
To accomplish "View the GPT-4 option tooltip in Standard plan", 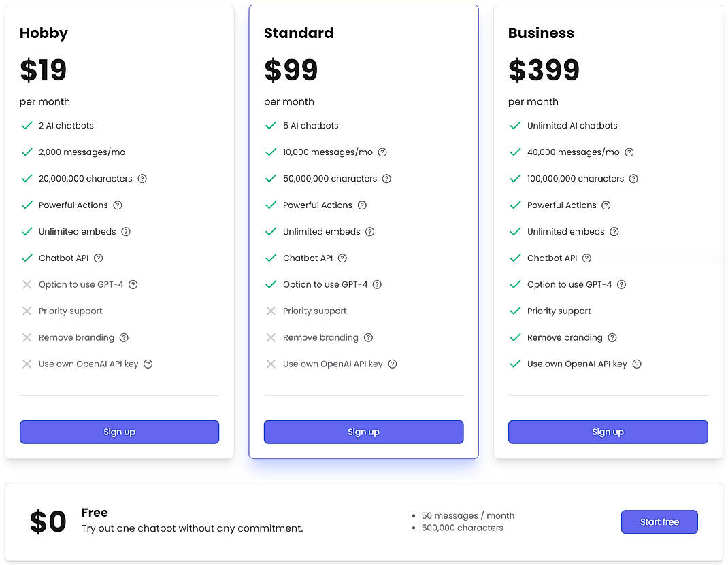I will coord(378,284).
